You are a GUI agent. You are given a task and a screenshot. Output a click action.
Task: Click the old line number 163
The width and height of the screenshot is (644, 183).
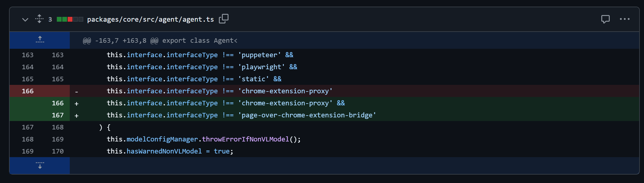(x=28, y=55)
